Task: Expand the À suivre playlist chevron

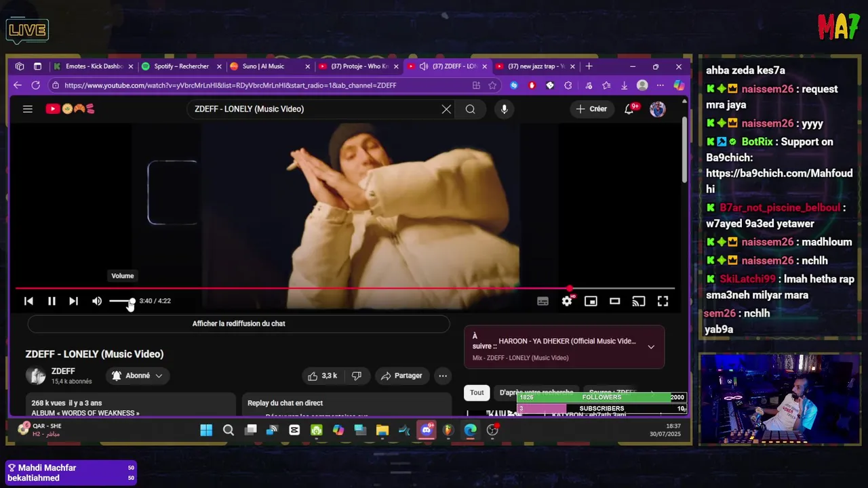Action: (x=651, y=347)
